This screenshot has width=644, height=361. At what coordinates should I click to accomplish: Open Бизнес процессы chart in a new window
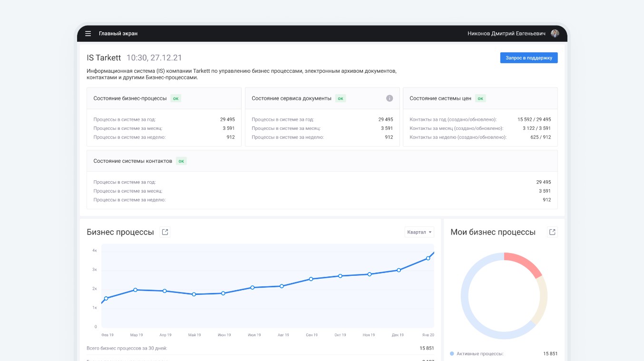[165, 232]
